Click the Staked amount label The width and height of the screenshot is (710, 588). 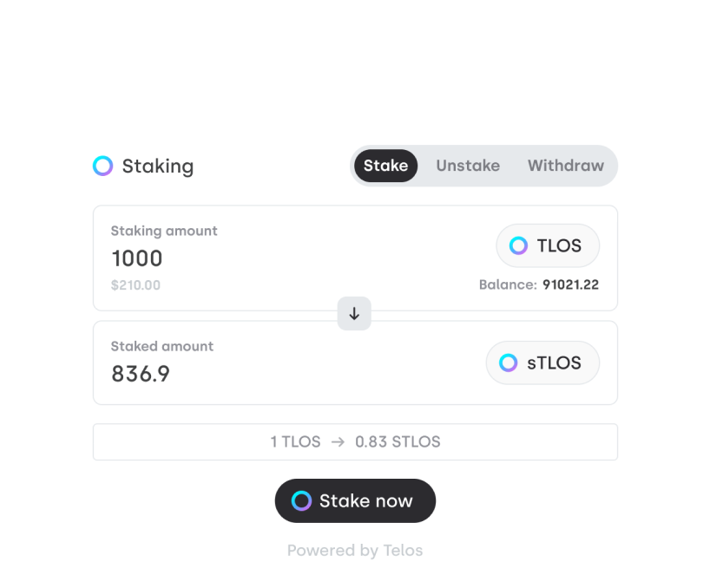[x=162, y=346]
